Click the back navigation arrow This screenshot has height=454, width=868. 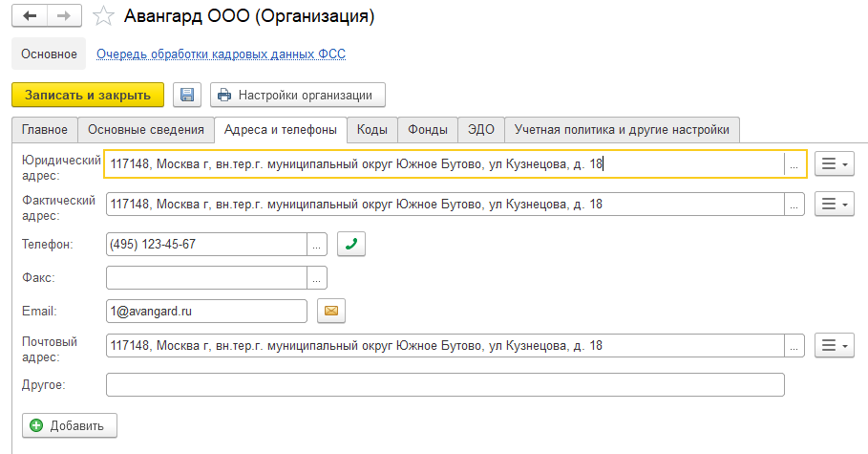[x=30, y=17]
